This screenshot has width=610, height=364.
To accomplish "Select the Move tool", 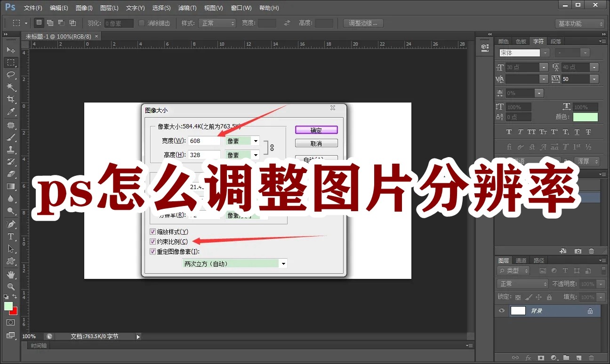I will (x=11, y=50).
